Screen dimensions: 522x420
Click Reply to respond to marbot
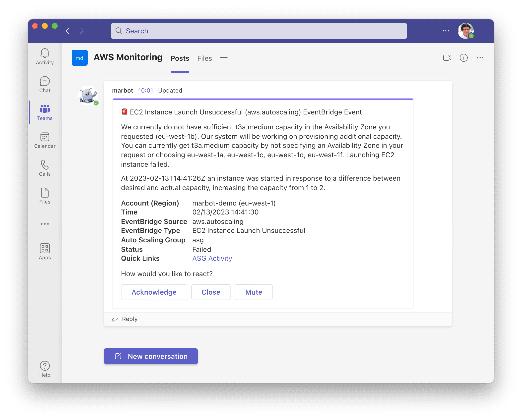(130, 318)
